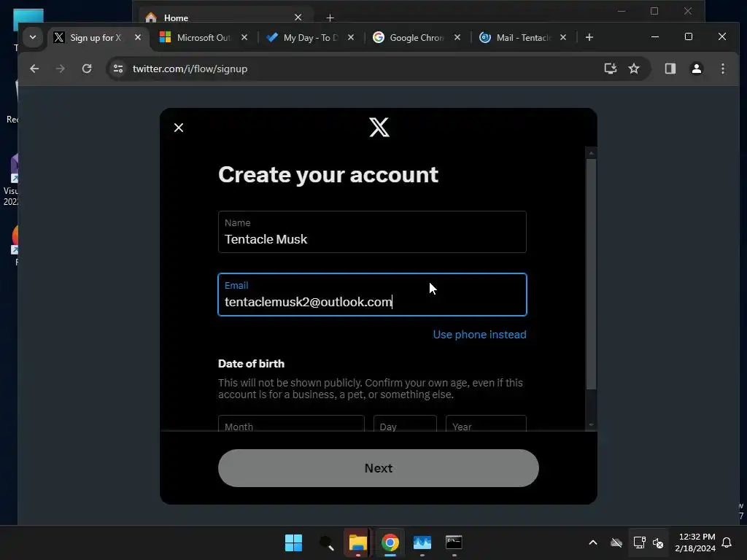The image size is (747, 560).
Task: Open the Year dropdown
Action: click(x=486, y=424)
